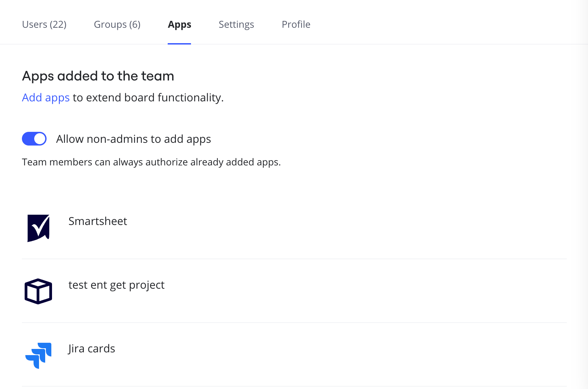Select the 'test ent get project' app name
Screen dimensions: 588x389
click(x=116, y=285)
